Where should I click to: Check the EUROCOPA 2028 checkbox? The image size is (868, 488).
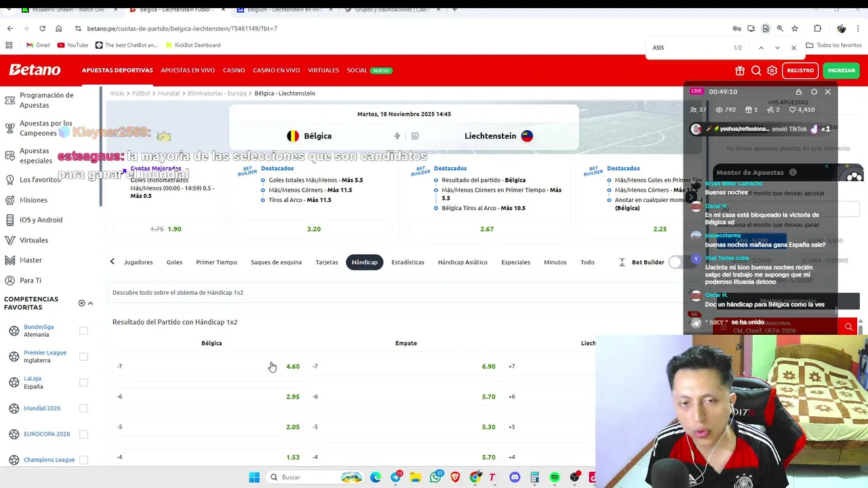click(x=83, y=434)
